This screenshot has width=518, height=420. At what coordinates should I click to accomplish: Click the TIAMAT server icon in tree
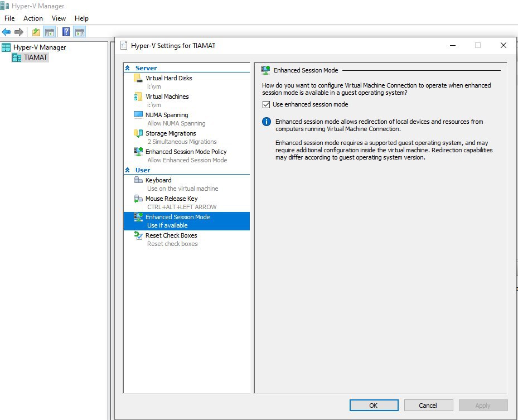(x=17, y=57)
